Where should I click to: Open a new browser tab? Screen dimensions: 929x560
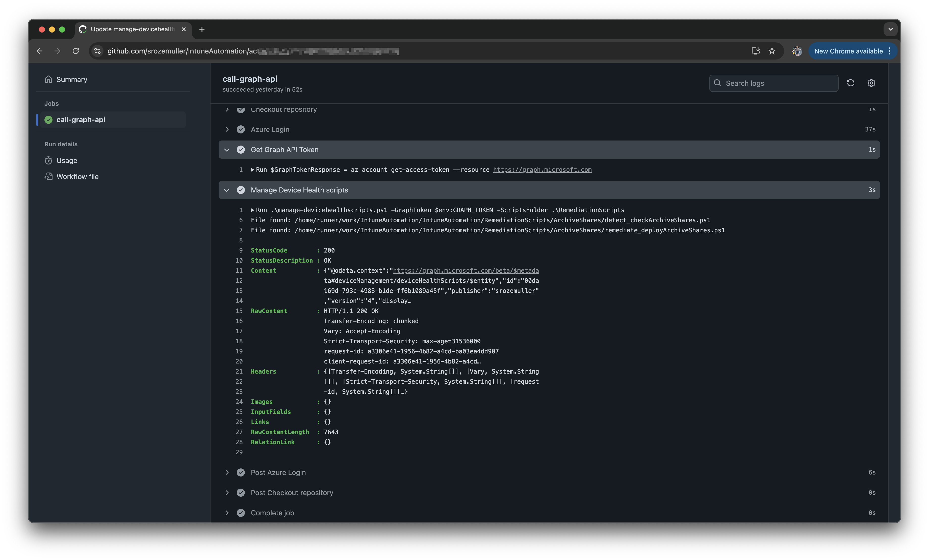coord(202,29)
